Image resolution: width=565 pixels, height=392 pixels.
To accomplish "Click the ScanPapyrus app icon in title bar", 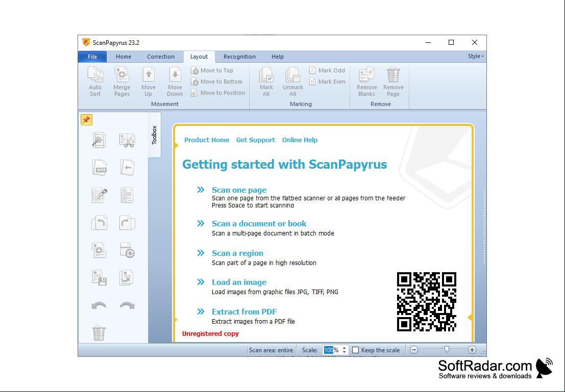I will [86, 42].
